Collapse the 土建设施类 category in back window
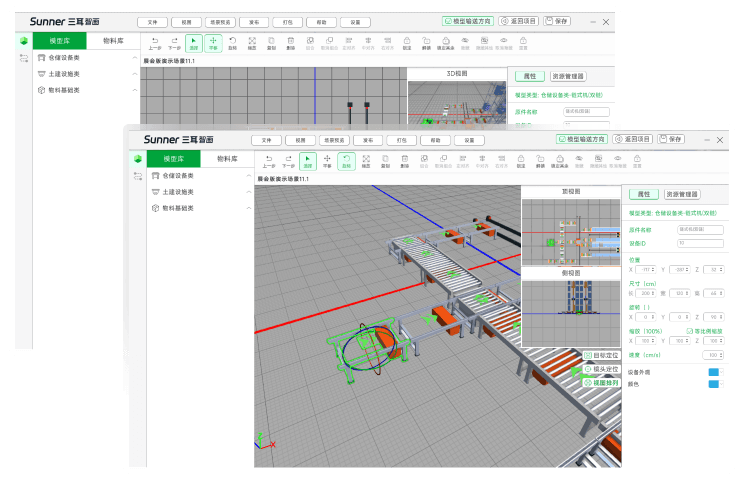Screen dimensions: 744x486 (x=135, y=74)
